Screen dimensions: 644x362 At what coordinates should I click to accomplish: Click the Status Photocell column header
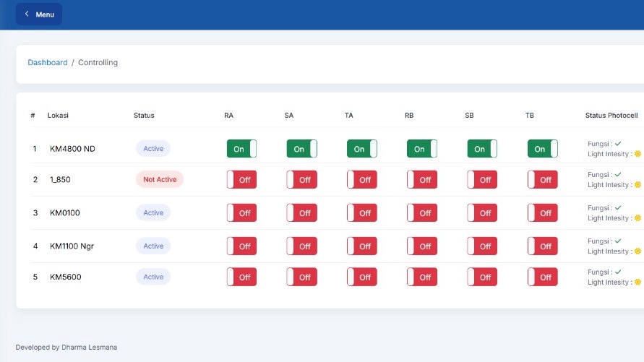point(611,116)
